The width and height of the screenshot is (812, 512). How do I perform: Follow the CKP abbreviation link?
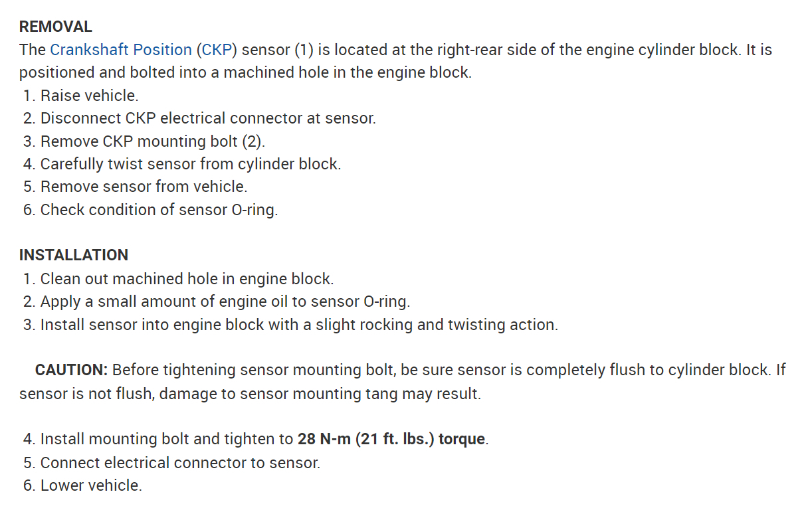click(x=215, y=50)
